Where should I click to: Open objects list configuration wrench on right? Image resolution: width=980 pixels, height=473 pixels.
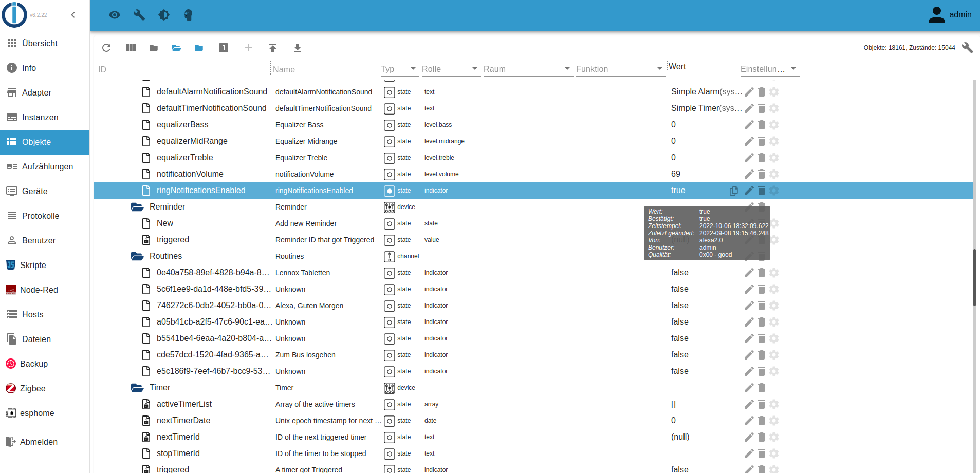(968, 48)
